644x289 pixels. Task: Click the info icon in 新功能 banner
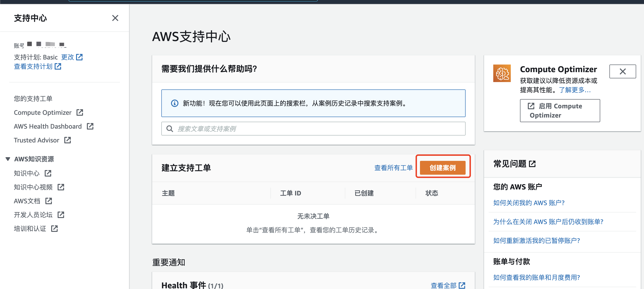coord(174,103)
